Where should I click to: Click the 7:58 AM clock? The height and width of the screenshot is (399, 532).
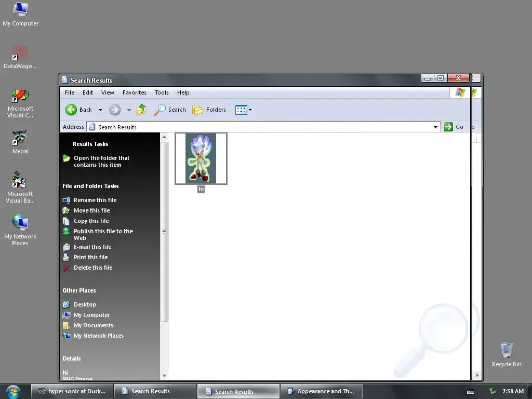[513, 391]
